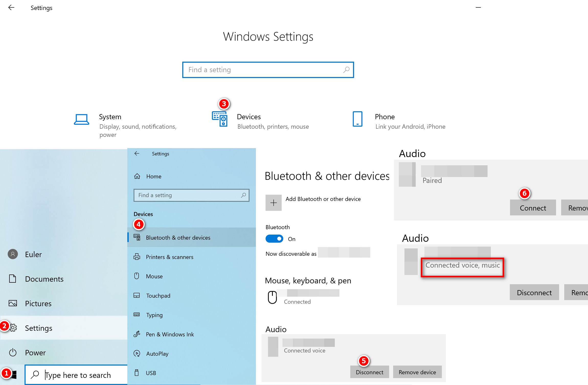
Task: Click Disconnect for the Connected voice, music device
Action: [x=534, y=292]
